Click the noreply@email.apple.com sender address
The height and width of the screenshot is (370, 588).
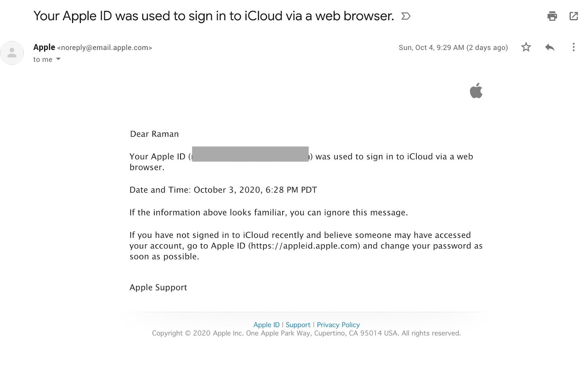(105, 48)
